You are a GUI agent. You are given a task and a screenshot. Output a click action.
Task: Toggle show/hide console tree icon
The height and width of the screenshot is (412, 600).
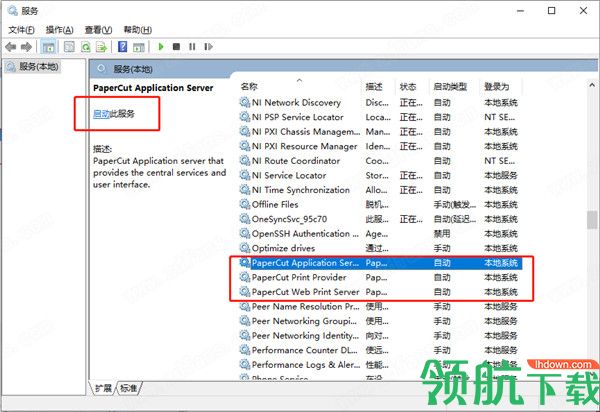click(48, 47)
